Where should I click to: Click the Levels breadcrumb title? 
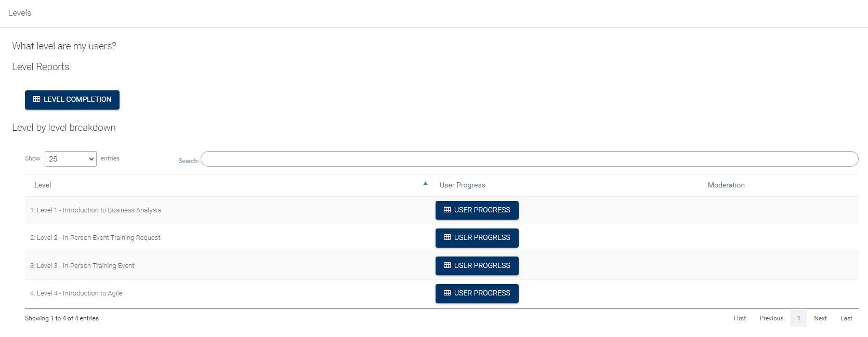tap(20, 13)
